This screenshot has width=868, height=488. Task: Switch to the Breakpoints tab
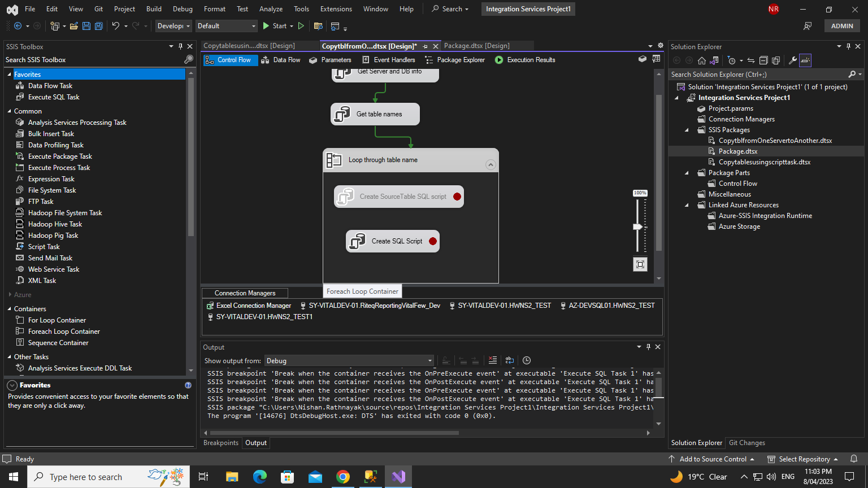coord(221,443)
